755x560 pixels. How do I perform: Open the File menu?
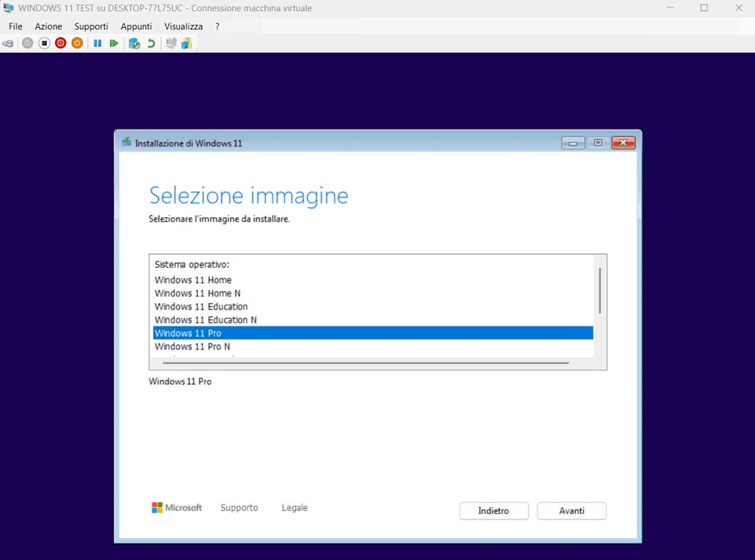pos(15,26)
